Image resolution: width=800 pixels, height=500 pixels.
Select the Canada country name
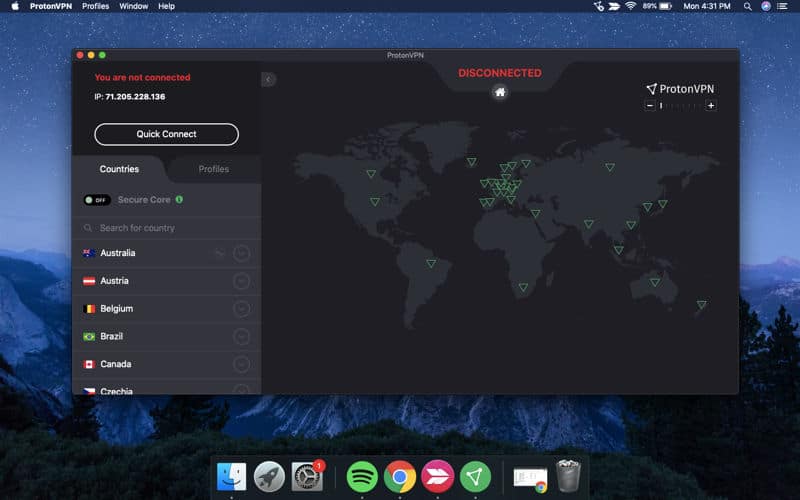(116, 364)
